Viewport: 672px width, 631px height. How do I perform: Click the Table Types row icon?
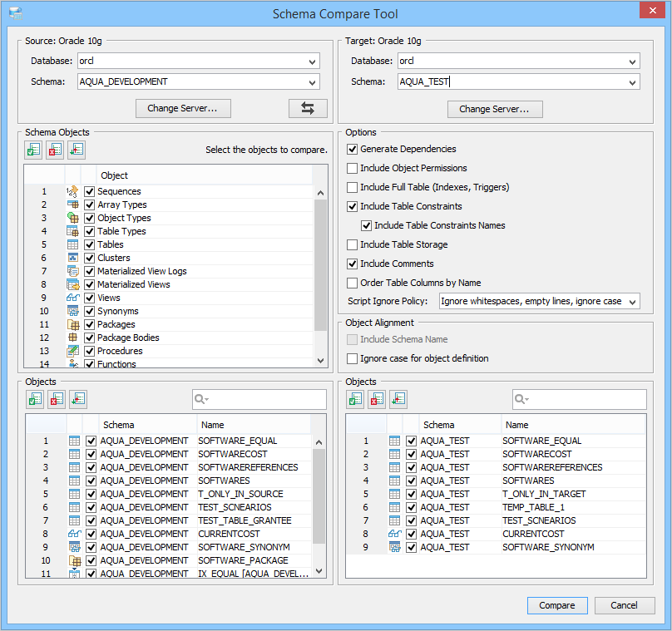73,231
